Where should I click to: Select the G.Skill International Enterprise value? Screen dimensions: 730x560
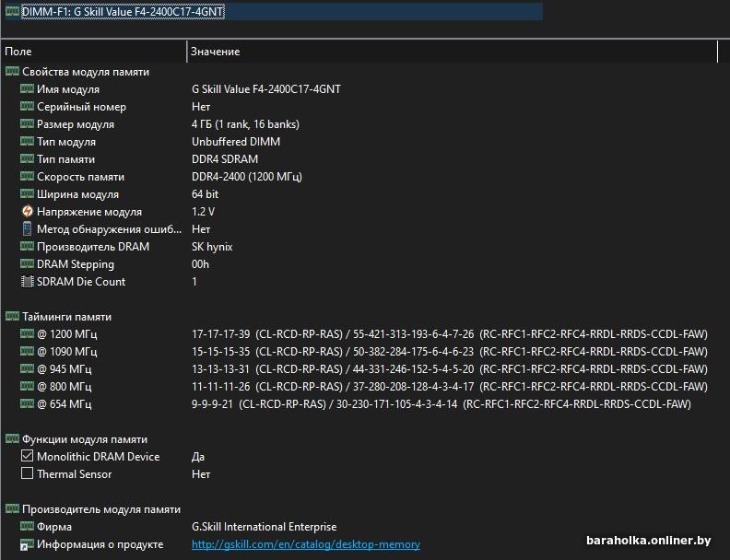point(264,527)
